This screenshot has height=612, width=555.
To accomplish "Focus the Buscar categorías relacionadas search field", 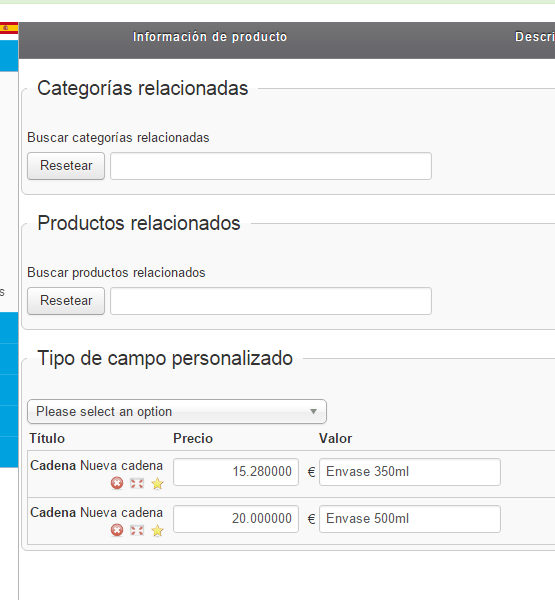I will [271, 166].
